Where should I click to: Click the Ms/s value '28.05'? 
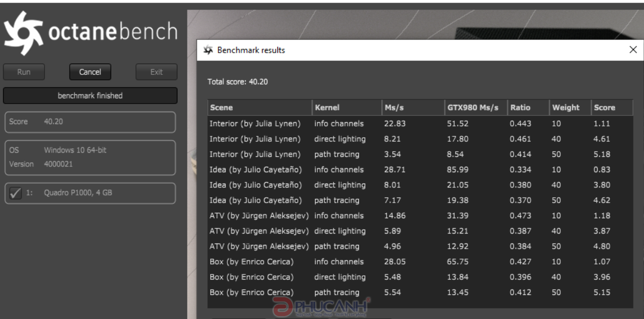point(395,262)
